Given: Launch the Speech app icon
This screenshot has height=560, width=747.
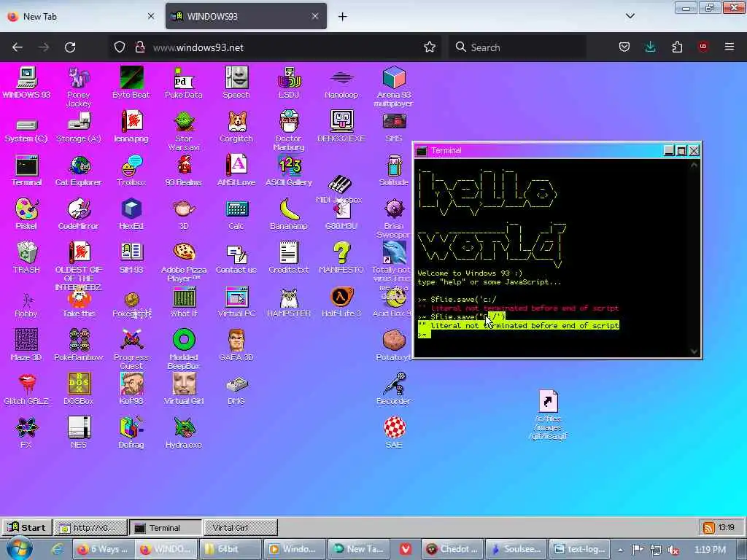Looking at the screenshot, I should 236,82.
